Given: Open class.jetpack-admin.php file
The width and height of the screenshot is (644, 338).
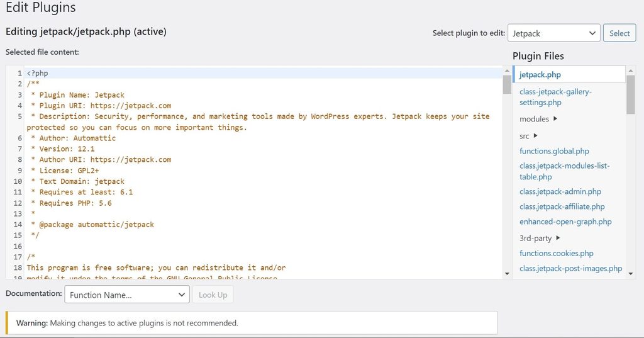Looking at the screenshot, I should 560,191.
